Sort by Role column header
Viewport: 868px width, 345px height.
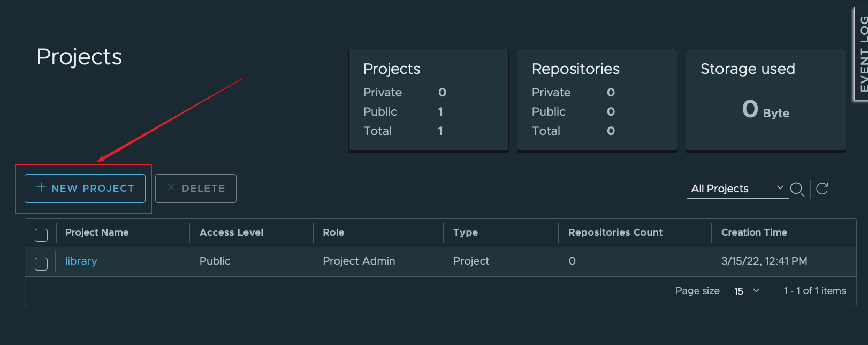point(333,232)
